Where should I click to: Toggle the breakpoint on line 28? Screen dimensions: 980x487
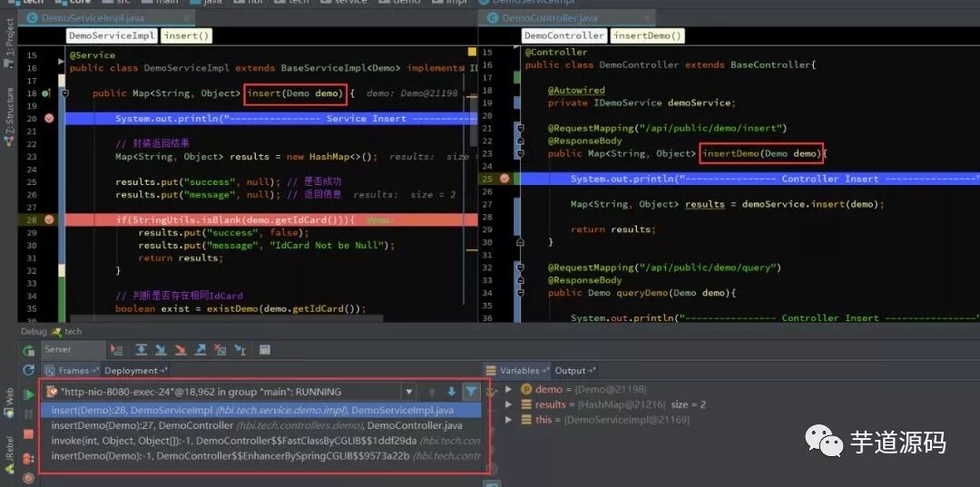pos(49,219)
